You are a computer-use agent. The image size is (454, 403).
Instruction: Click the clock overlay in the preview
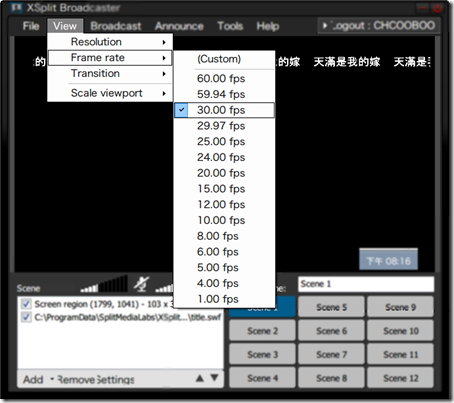tap(388, 260)
